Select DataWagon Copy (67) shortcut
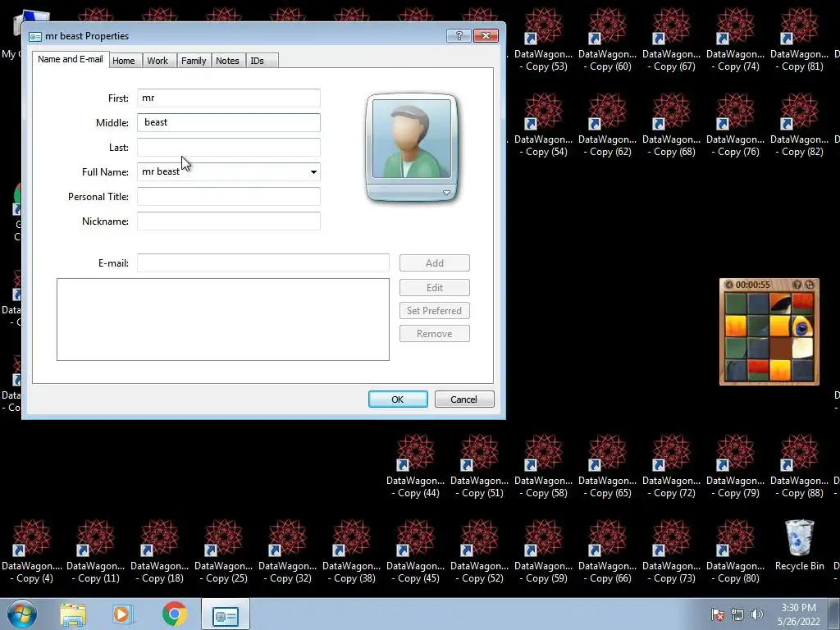The height and width of the screenshot is (630, 840). click(671, 40)
